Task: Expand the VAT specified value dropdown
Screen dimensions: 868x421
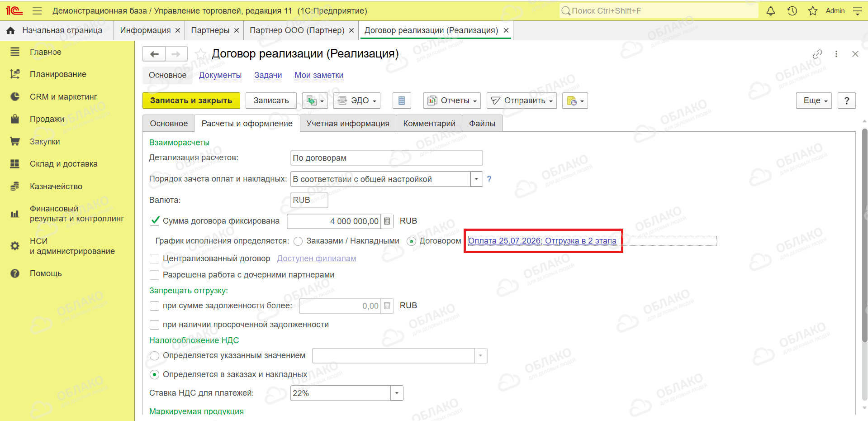Action: click(x=480, y=356)
